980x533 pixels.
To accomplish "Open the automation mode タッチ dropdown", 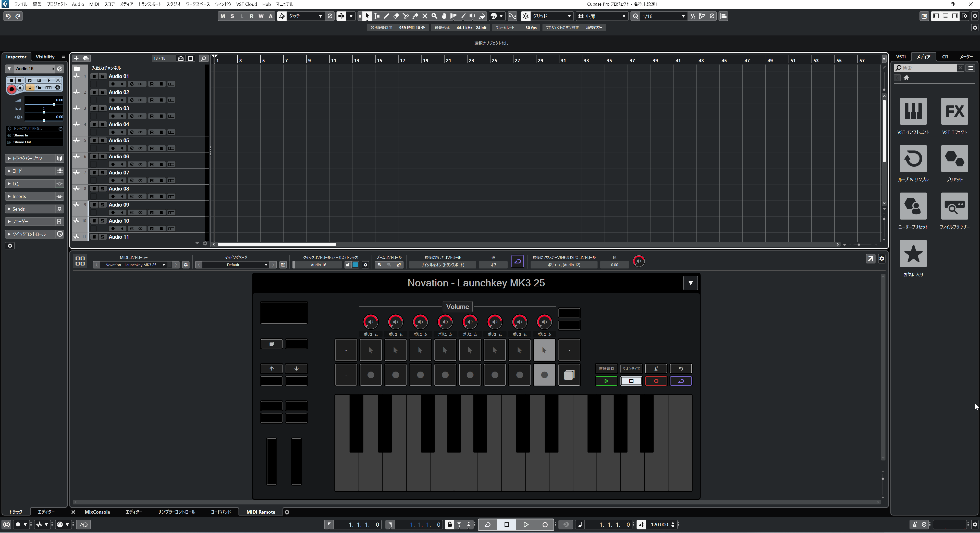I will pyautogui.click(x=305, y=16).
